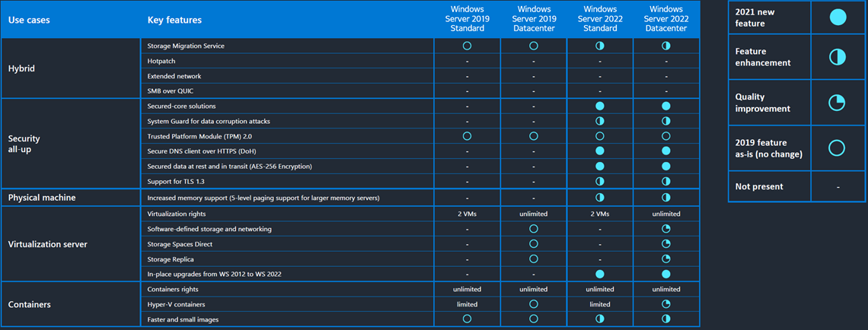This screenshot has width=868, height=330.
Task: Select Software-defined storage circle under 2019 Datacenter
Action: pyautogui.click(x=534, y=228)
